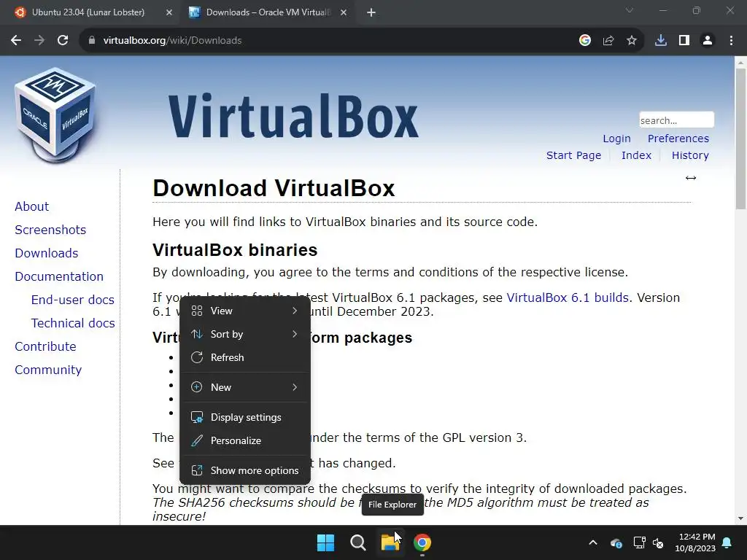The width and height of the screenshot is (747, 560).
Task: Open the Chrome profile menu
Action: pyautogui.click(x=708, y=41)
